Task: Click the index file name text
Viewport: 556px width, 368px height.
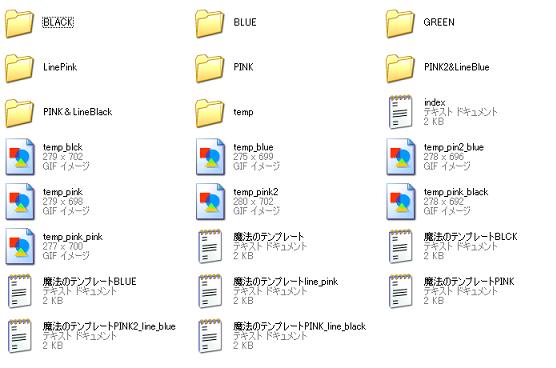Action: click(434, 102)
